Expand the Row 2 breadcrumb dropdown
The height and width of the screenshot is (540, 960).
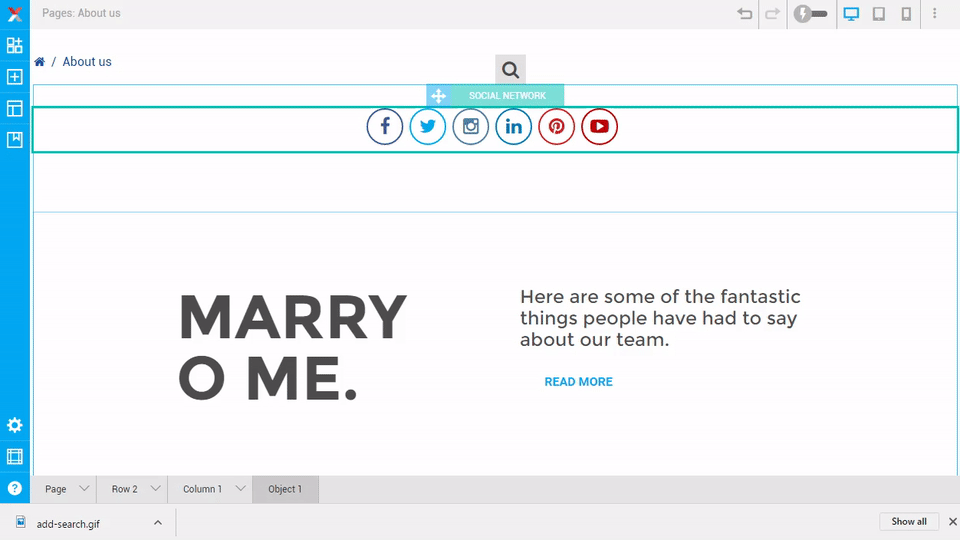(x=155, y=489)
